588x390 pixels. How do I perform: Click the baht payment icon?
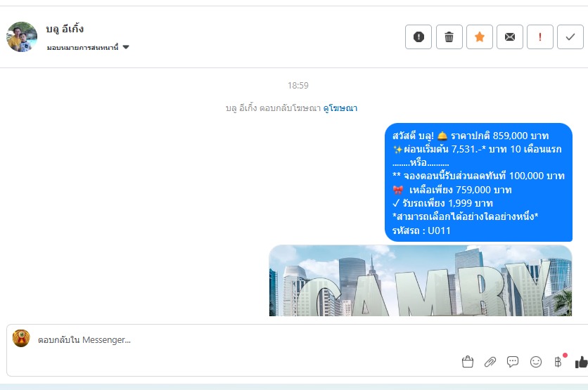click(x=558, y=361)
